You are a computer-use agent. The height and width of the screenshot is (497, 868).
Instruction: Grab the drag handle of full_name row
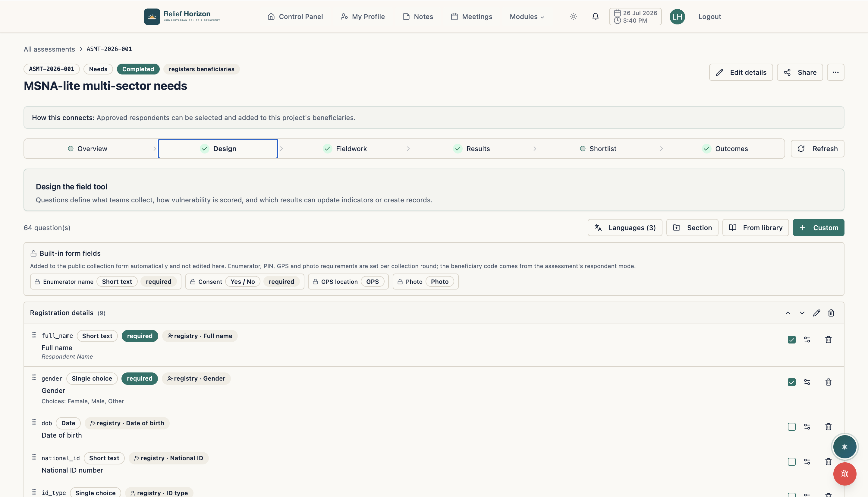34,335
